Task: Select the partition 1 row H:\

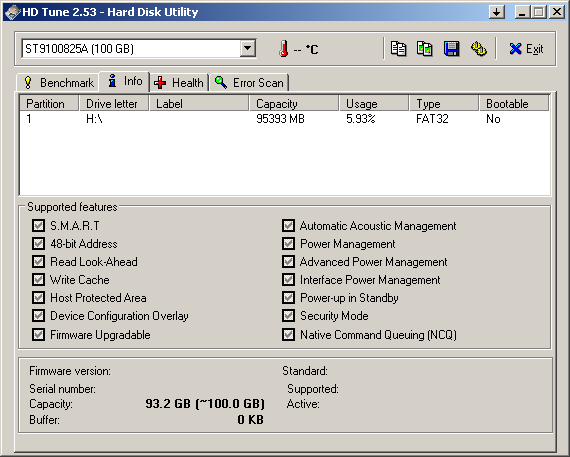Action: 285,119
